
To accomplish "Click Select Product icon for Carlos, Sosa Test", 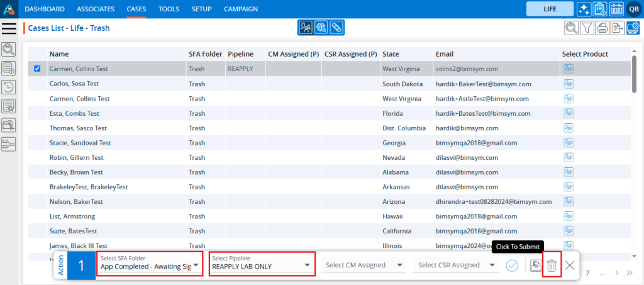I will click(569, 84).
